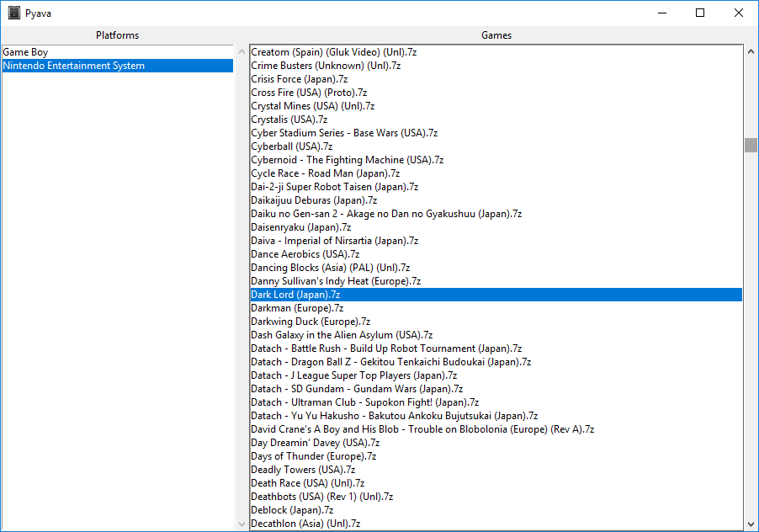The height and width of the screenshot is (532, 759).
Task: Select Datach - Dragon Ball Z entry
Action: click(x=496, y=362)
